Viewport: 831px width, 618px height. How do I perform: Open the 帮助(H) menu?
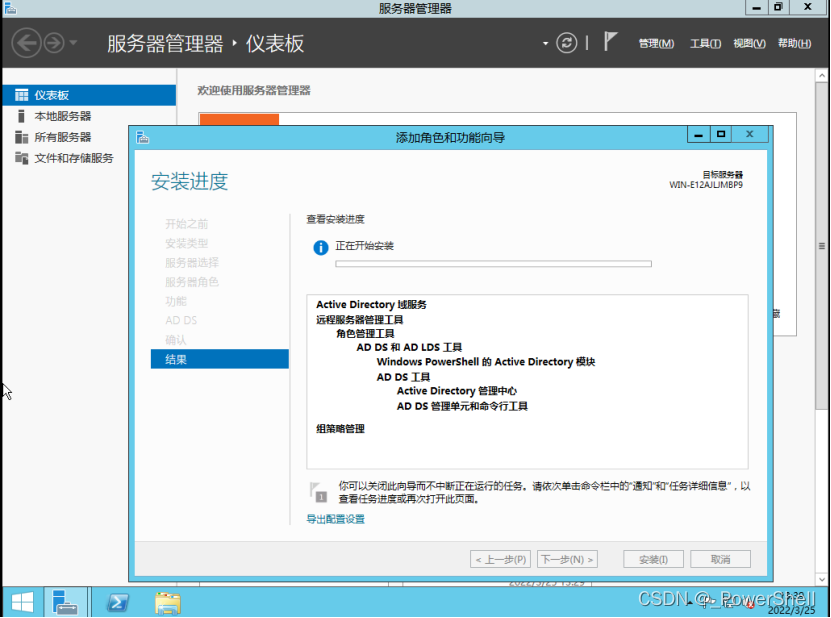tap(794, 43)
